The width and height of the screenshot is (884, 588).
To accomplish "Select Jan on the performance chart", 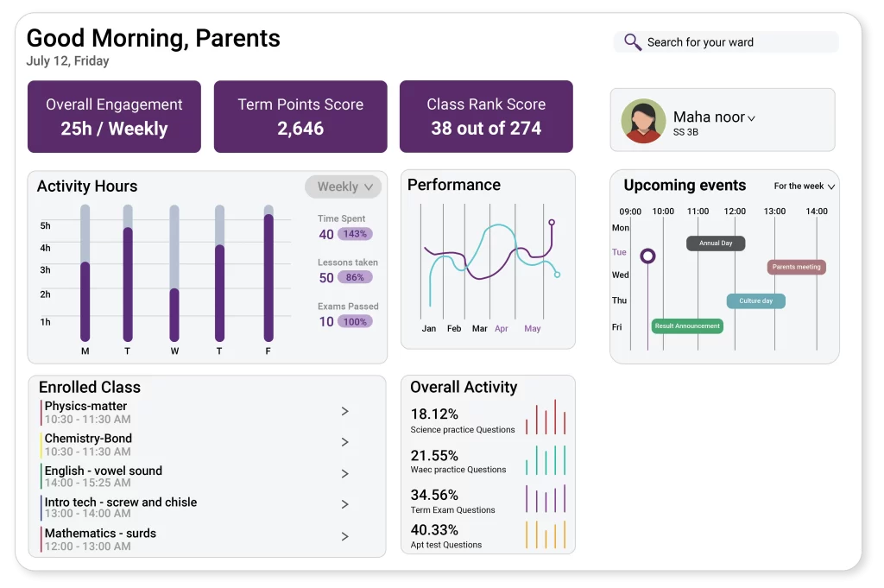I will coord(429,329).
